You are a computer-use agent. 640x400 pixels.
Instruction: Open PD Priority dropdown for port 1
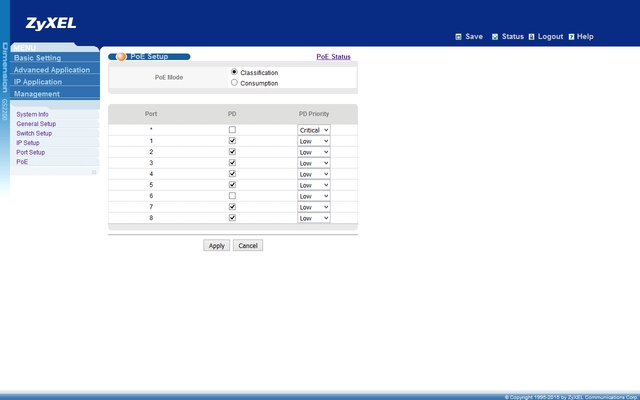click(x=313, y=141)
